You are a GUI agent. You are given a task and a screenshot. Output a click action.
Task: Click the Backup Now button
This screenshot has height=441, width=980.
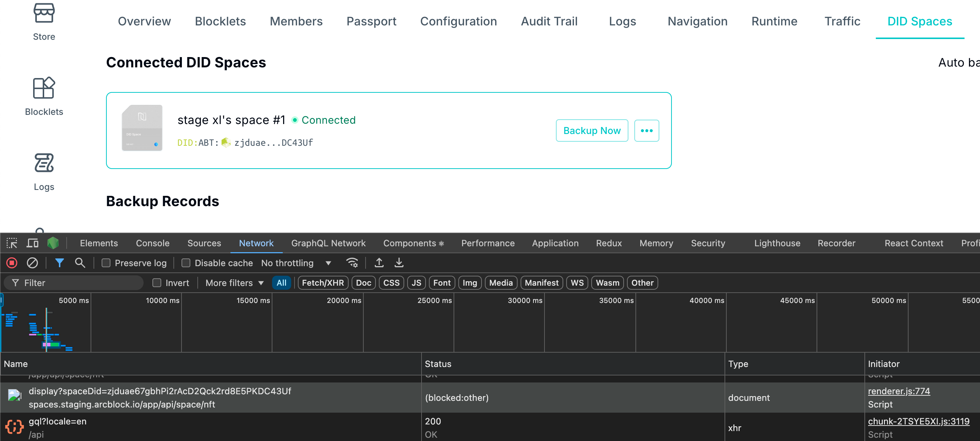point(592,131)
